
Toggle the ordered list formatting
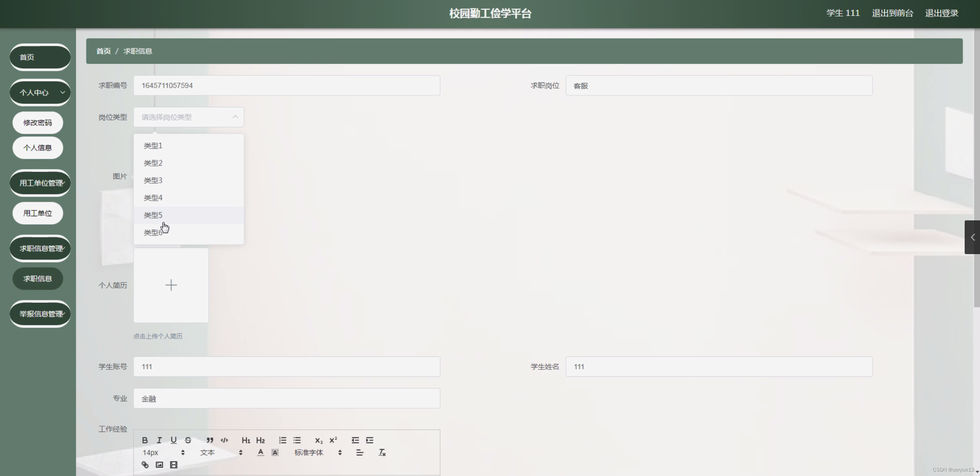click(x=282, y=440)
